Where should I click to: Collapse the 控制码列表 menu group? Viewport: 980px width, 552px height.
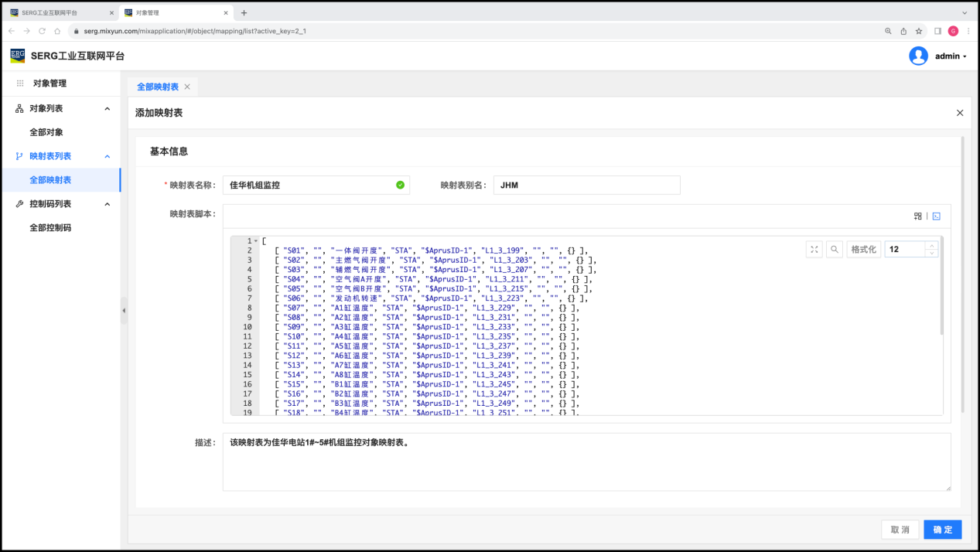click(x=108, y=204)
